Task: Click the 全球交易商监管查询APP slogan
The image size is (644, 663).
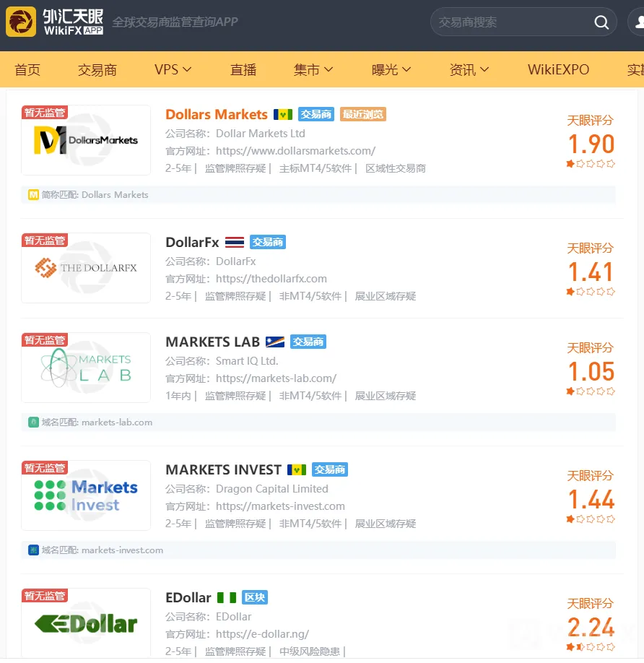Action: (175, 22)
